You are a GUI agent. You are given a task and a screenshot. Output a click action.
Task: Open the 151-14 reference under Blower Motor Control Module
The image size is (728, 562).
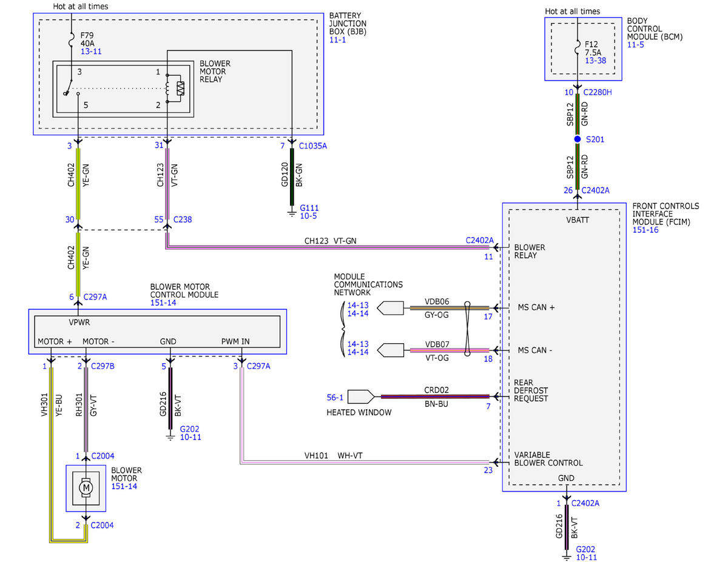(x=163, y=302)
